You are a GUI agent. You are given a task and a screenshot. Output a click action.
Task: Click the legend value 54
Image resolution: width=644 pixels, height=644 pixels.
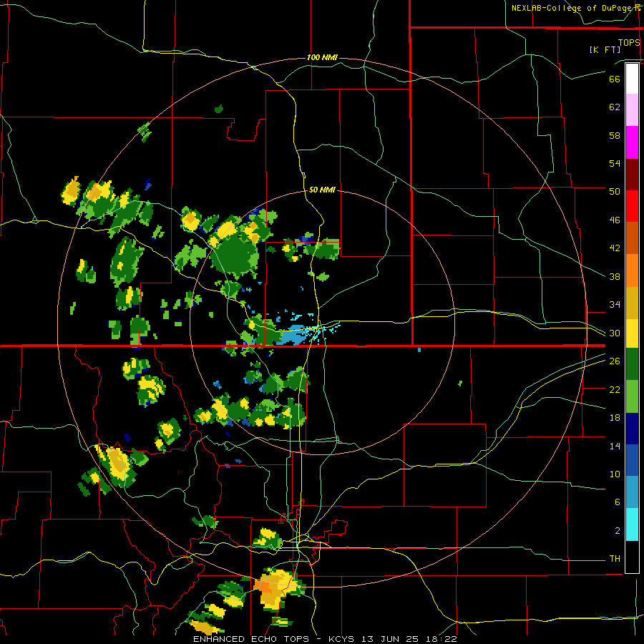[x=615, y=163]
